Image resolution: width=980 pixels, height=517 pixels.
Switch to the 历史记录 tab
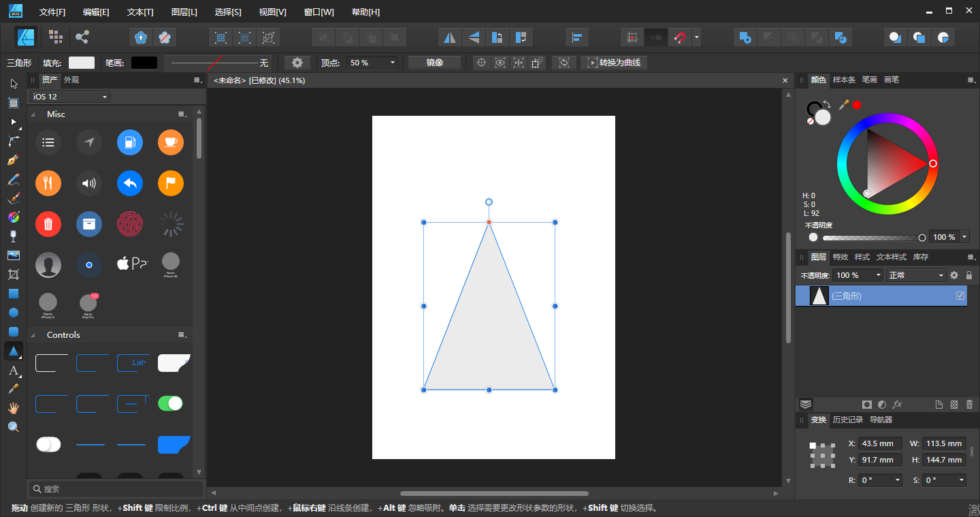(x=847, y=420)
